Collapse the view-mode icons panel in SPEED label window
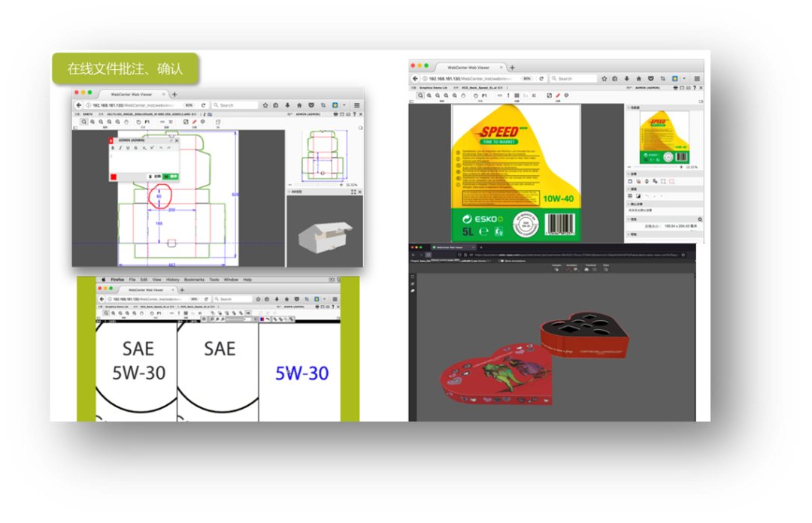This screenshot has width=812, height=523. (x=628, y=174)
